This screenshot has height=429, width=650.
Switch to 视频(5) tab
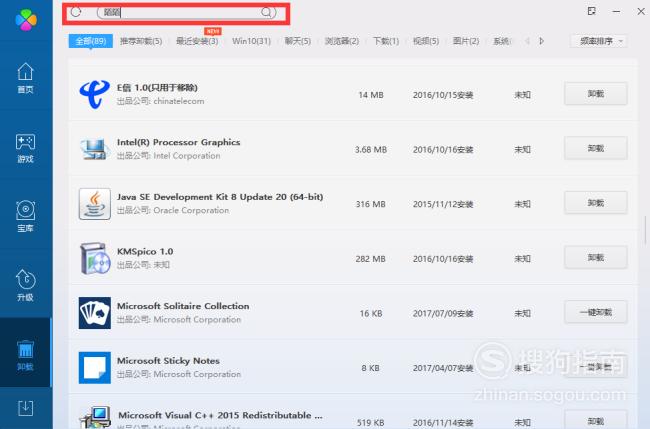[x=426, y=41]
